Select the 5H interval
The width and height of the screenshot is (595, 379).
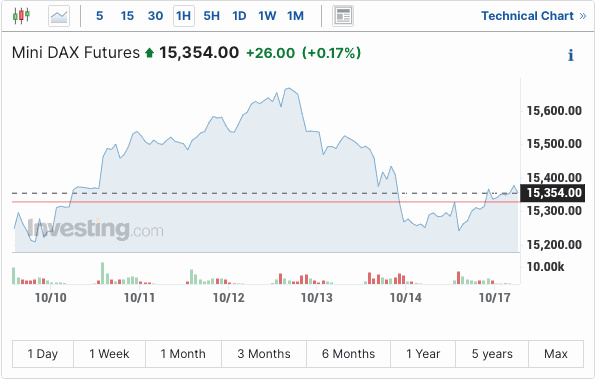coord(211,16)
